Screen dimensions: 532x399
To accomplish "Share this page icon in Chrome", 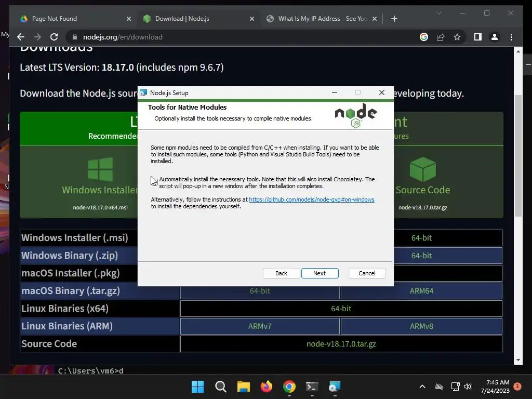I will coord(441,37).
